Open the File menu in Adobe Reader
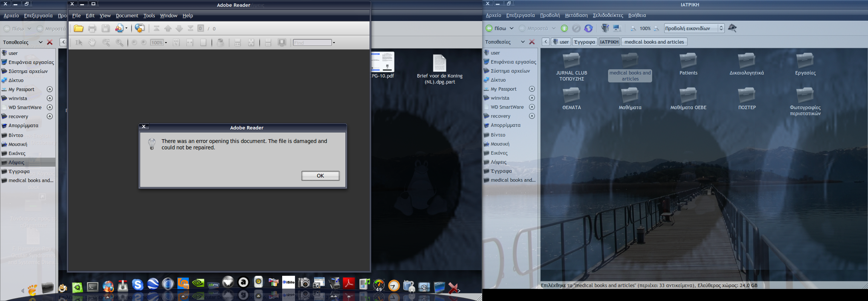The height and width of the screenshot is (301, 868). (76, 15)
